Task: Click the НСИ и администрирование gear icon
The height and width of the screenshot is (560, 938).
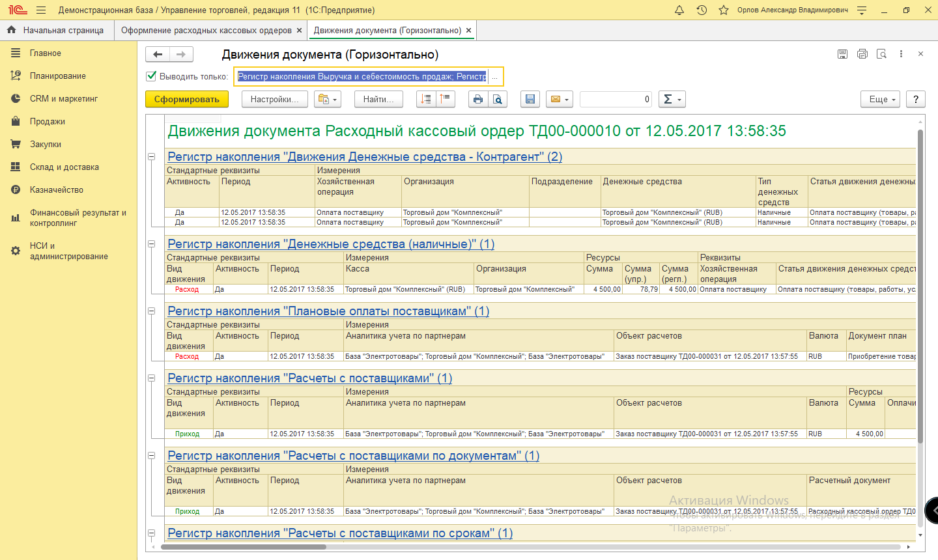Action: (16, 251)
